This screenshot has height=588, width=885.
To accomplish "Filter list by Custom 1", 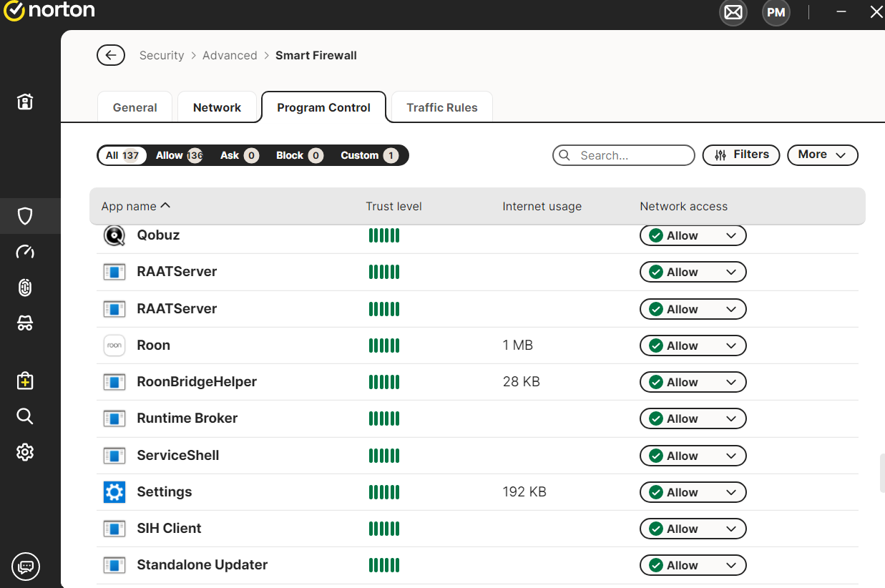I will pos(369,155).
